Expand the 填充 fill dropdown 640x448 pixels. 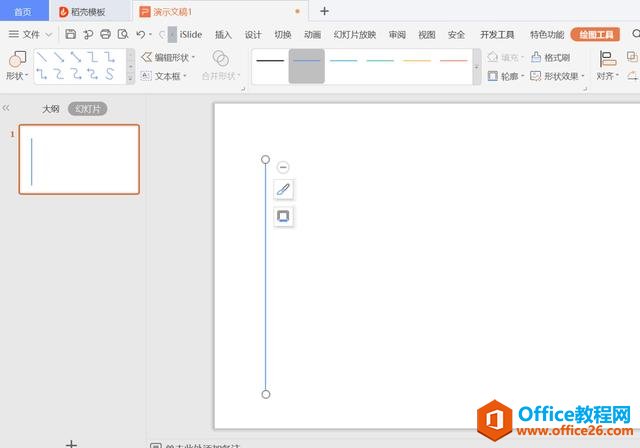click(522, 58)
